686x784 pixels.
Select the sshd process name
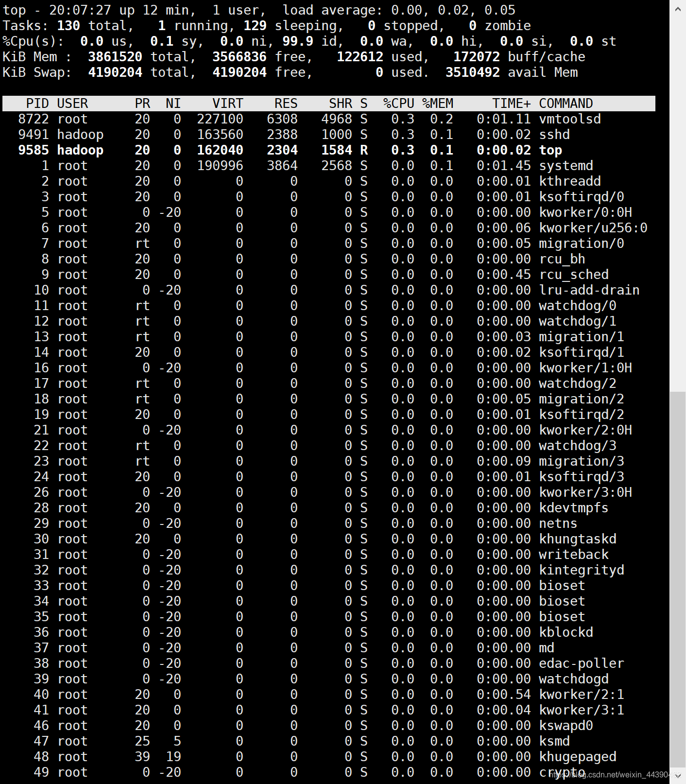554,135
